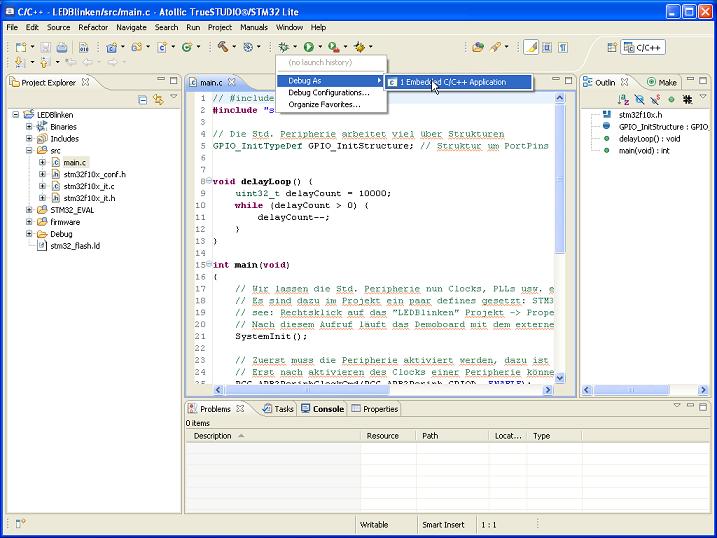This screenshot has height=538, width=717.
Task: Click the Open Element toolbar icon
Action: point(478,47)
